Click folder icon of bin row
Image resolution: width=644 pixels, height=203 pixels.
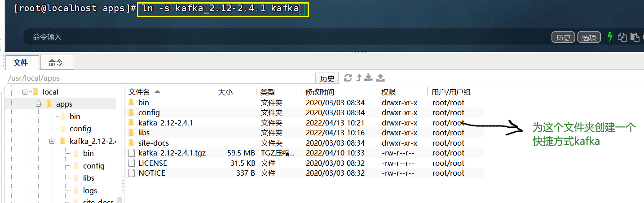[x=132, y=103]
